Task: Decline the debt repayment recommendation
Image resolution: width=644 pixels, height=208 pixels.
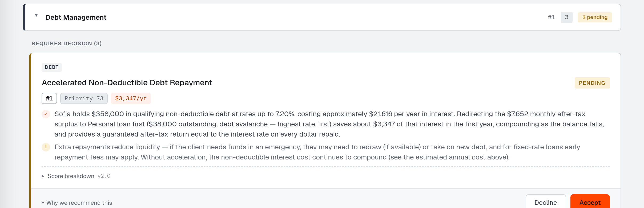Action: point(546,202)
